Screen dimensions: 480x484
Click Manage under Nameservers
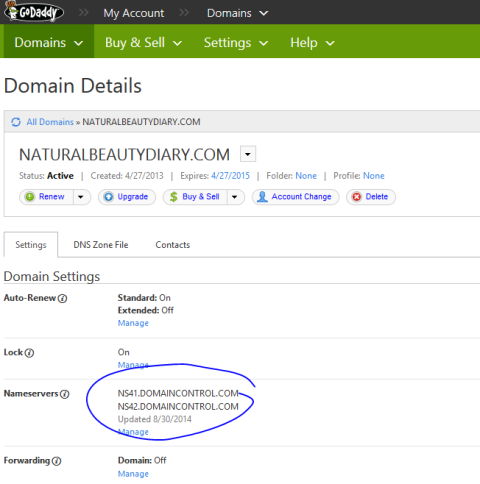tap(133, 432)
